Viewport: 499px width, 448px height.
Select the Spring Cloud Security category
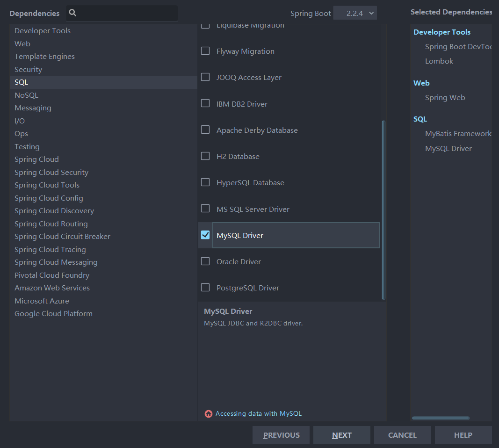pyautogui.click(x=103, y=172)
